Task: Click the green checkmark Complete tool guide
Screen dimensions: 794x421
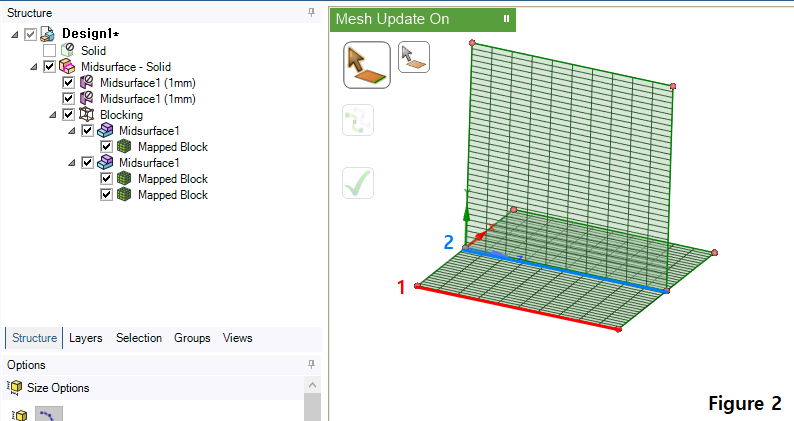Action: (x=358, y=183)
